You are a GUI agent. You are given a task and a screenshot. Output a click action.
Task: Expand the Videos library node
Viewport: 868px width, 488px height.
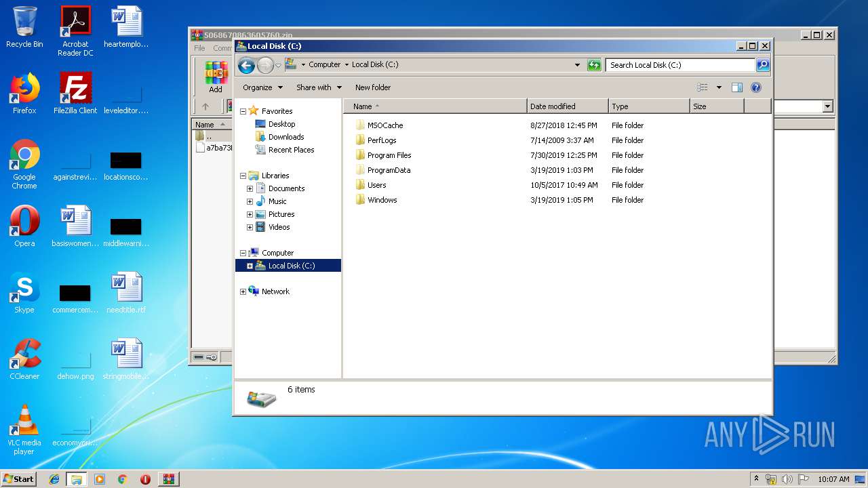[250, 227]
